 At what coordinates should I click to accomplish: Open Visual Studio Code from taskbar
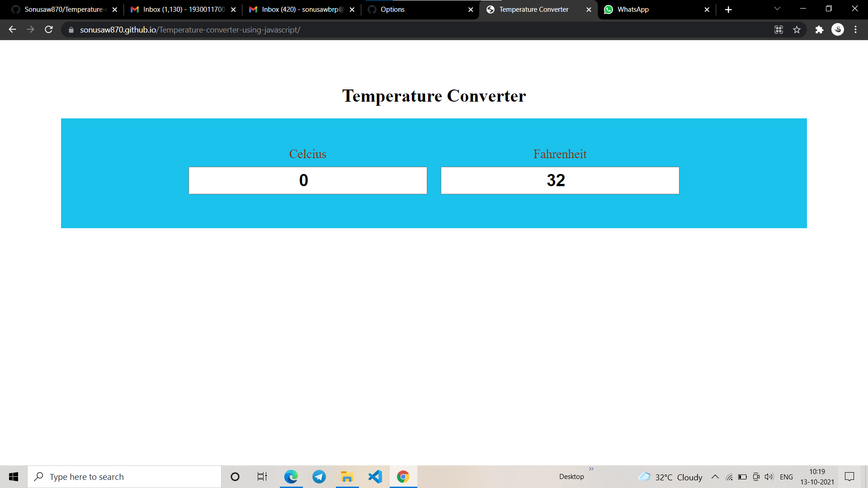click(x=375, y=477)
